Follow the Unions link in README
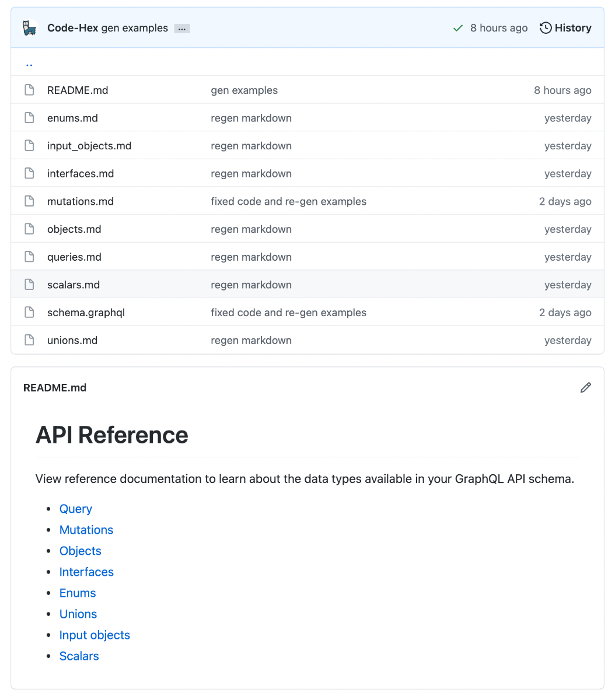Image resolution: width=615 pixels, height=700 pixels. 78,614
